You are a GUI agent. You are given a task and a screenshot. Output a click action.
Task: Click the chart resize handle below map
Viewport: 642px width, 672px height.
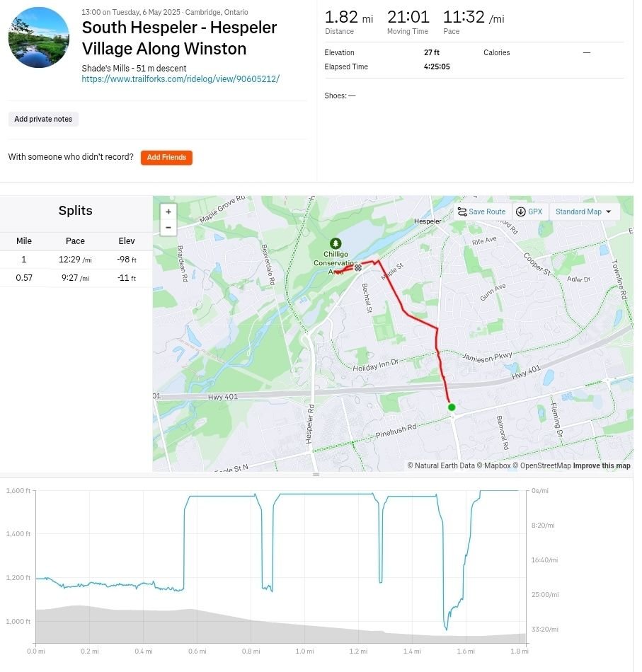tap(316, 475)
